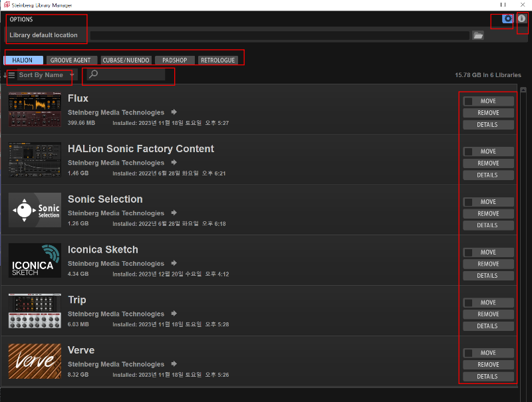This screenshot has height=402, width=532.
Task: Click the library search input field
Action: pos(126,74)
